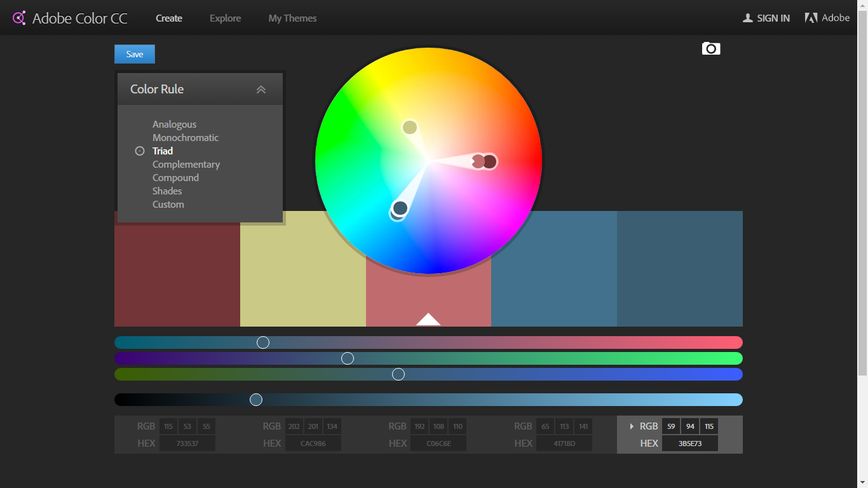Select the Analogous color rule
The image size is (868, 488).
(x=174, y=125)
